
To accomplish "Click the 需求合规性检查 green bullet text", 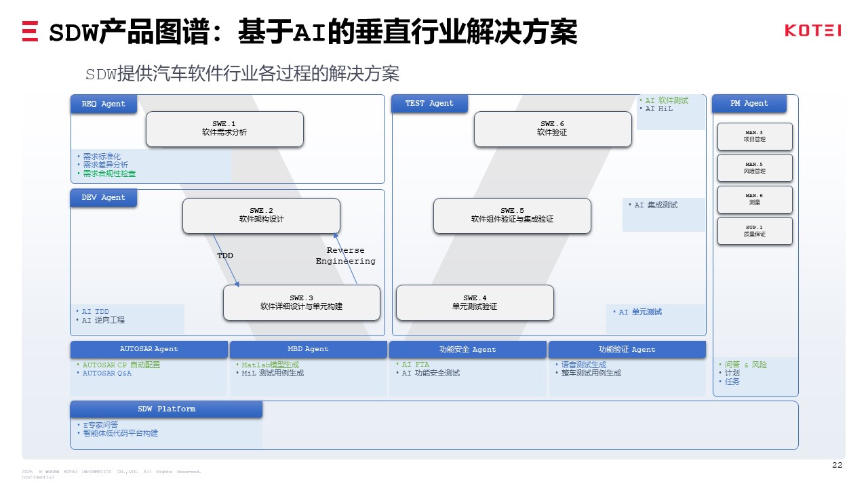I will (109, 174).
